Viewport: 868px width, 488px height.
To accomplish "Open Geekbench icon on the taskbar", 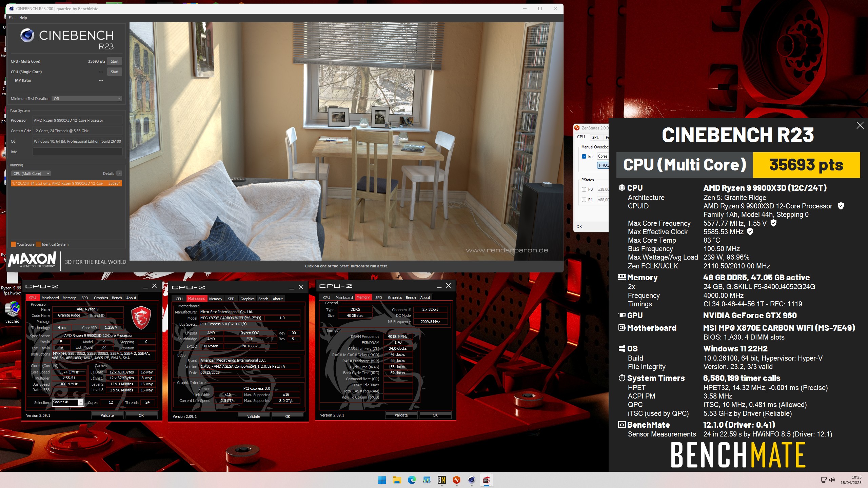I will tap(427, 480).
